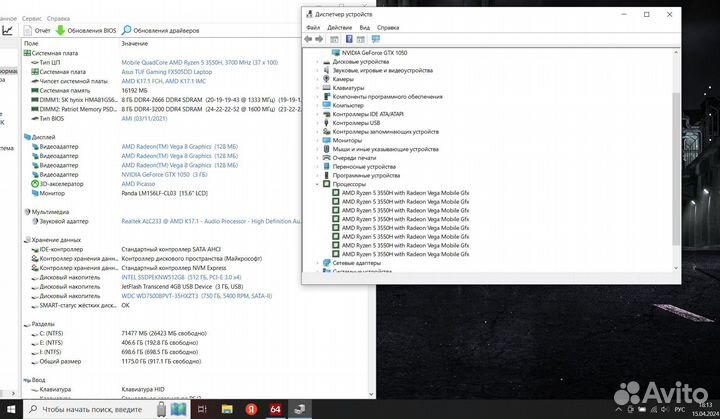The height and width of the screenshot is (419, 720).
Task: Expand Мыши и иные указывающие устройства
Action: (317, 149)
